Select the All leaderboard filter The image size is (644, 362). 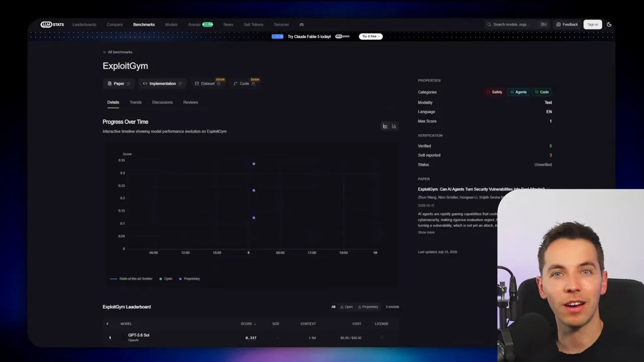pyautogui.click(x=333, y=307)
